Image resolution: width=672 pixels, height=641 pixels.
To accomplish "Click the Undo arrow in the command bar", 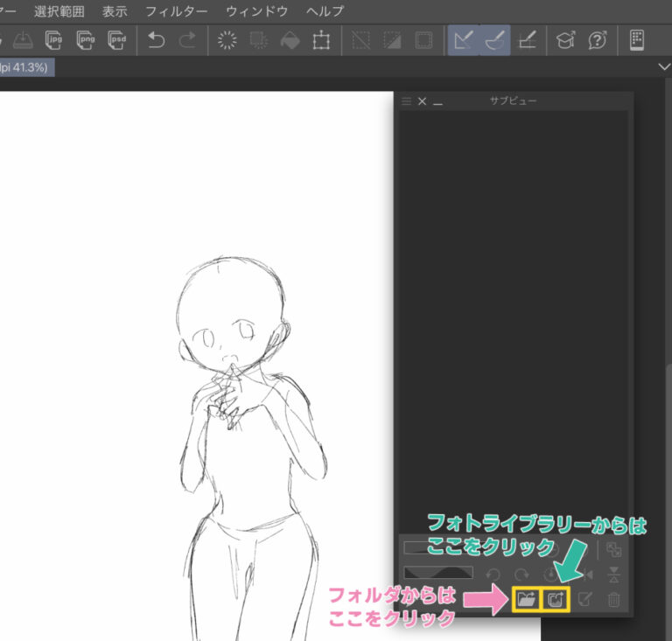I will [x=157, y=40].
